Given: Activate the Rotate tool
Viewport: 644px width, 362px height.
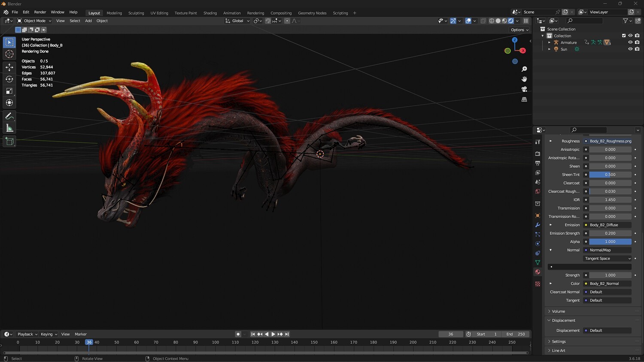Looking at the screenshot, I should tap(9, 79).
